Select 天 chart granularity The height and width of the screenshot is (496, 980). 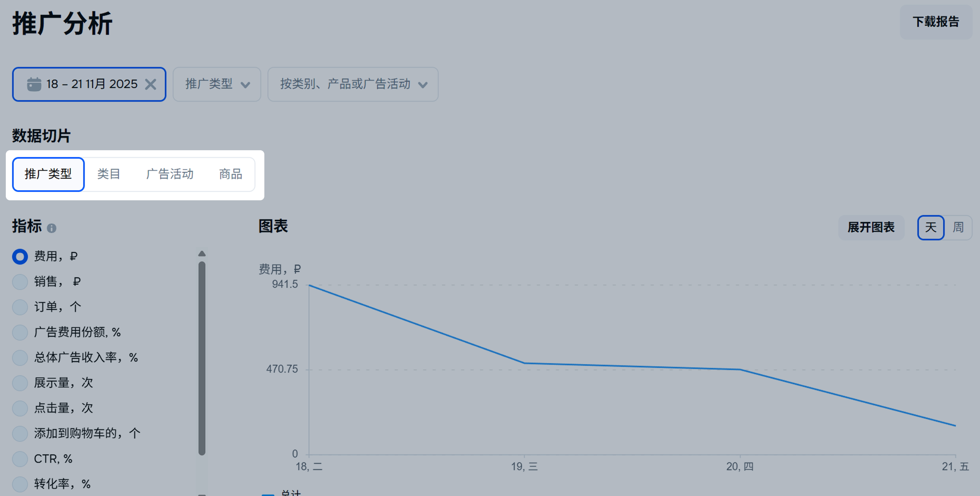pos(930,227)
